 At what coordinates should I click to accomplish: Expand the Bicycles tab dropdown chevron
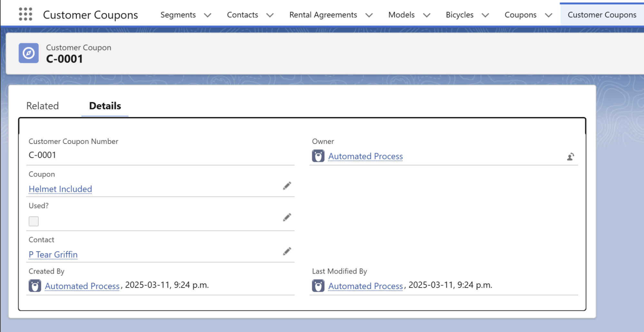485,15
